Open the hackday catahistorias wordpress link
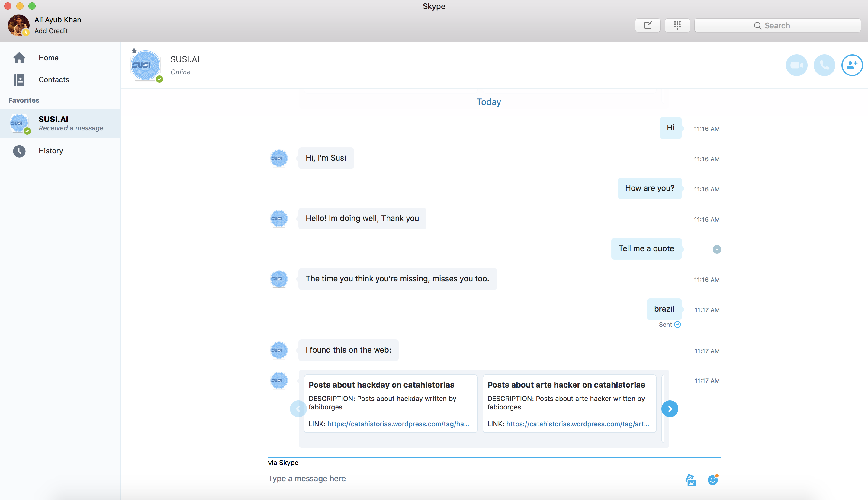The width and height of the screenshot is (868, 500). click(398, 424)
